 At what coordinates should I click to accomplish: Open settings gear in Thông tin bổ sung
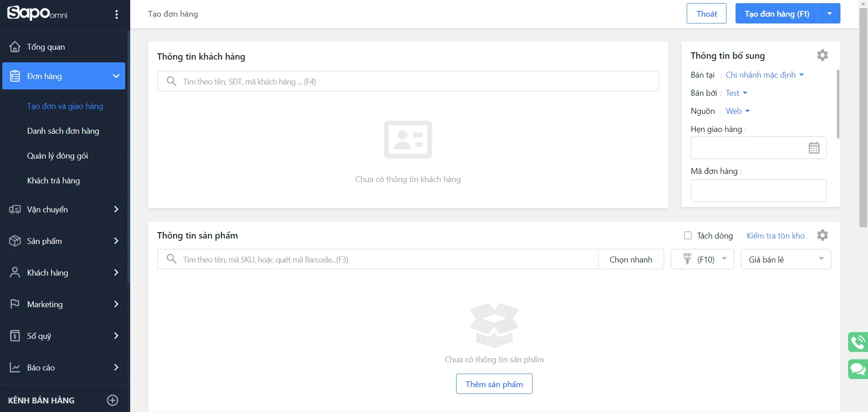click(822, 55)
